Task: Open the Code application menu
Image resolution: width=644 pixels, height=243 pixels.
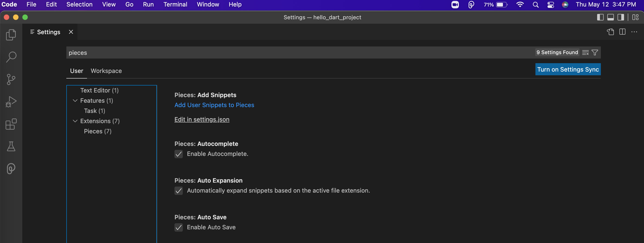Action: 9,4
